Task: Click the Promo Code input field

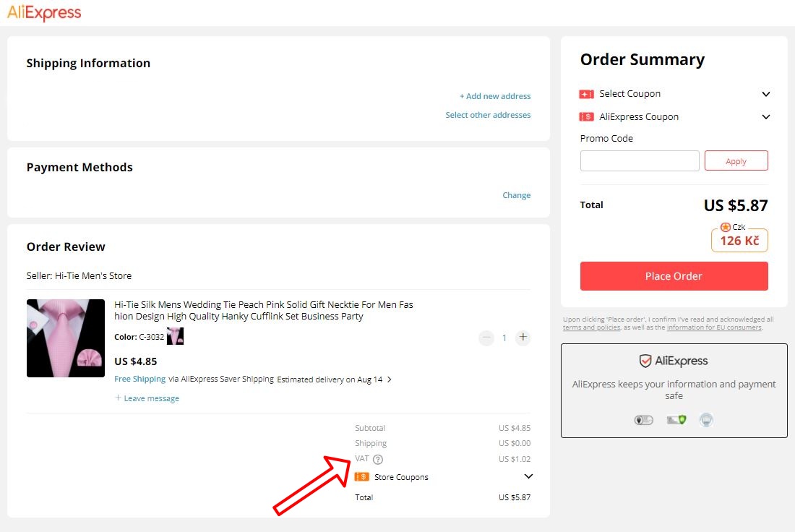Action: pyautogui.click(x=639, y=160)
